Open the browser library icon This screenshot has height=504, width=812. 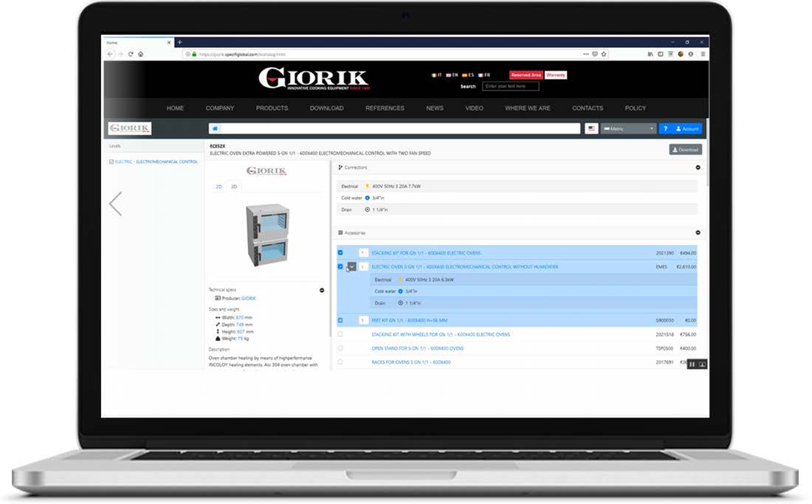point(650,54)
